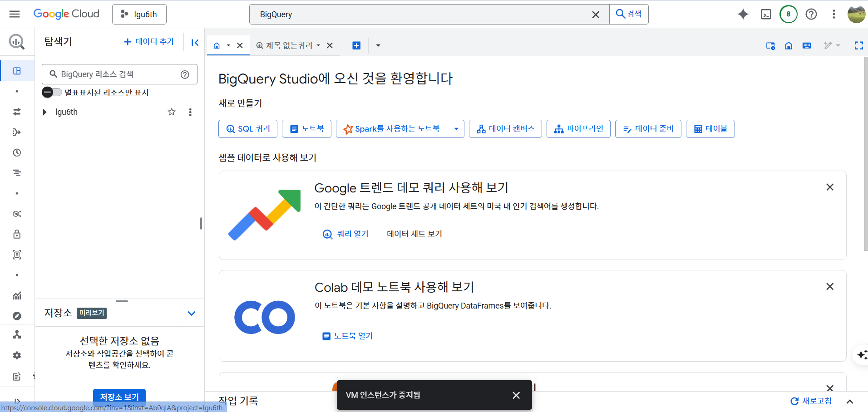The image size is (868, 412).
Task: Click the 데이터 세트 보기 link
Action: point(414,234)
